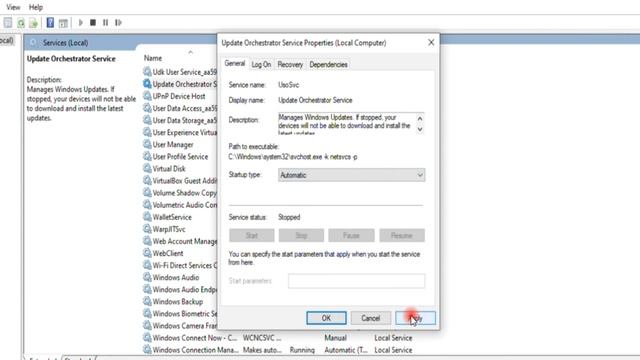Select the Wi-Fi Direct Services row
Viewport: 640px width, 360px height.
[x=180, y=265]
